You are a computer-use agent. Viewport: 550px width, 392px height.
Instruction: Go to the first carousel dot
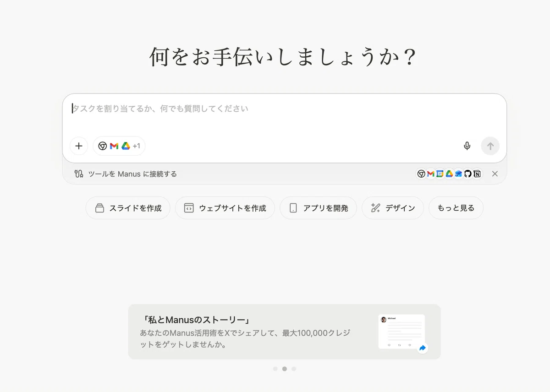pyautogui.click(x=275, y=369)
